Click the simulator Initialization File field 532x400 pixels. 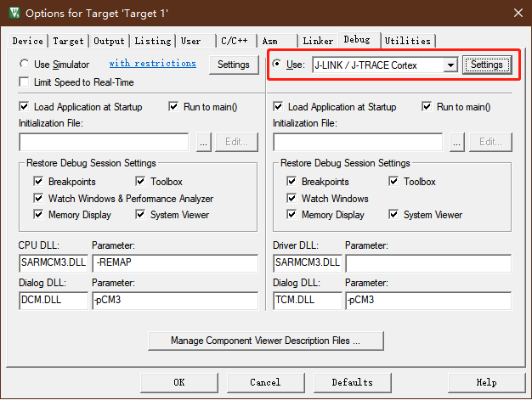coord(104,142)
